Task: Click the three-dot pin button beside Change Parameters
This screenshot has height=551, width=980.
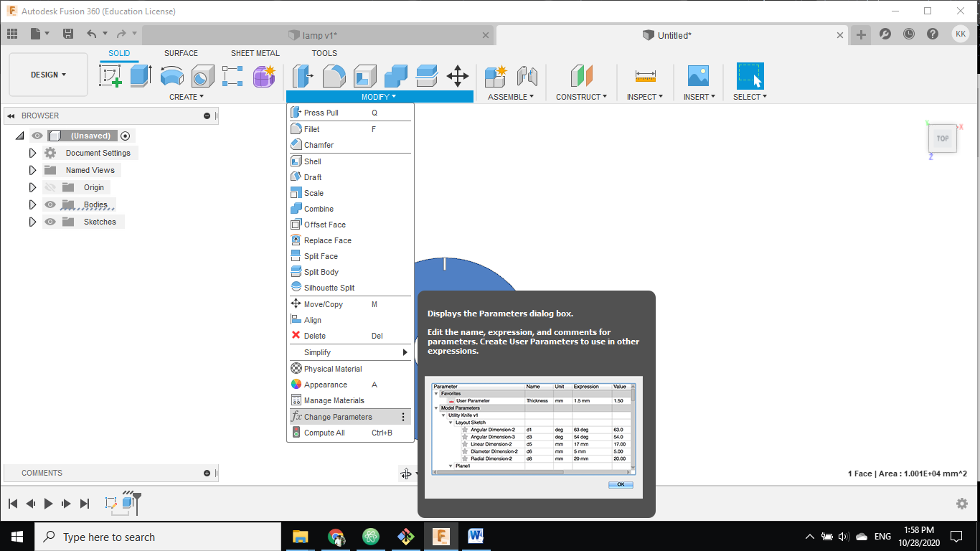Action: [403, 417]
